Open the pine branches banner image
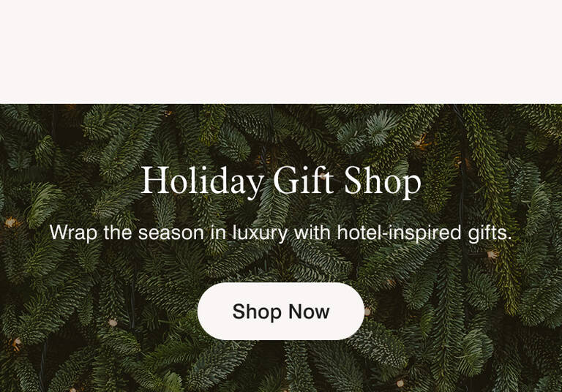Image resolution: width=562 pixels, height=392 pixels. click(281, 248)
